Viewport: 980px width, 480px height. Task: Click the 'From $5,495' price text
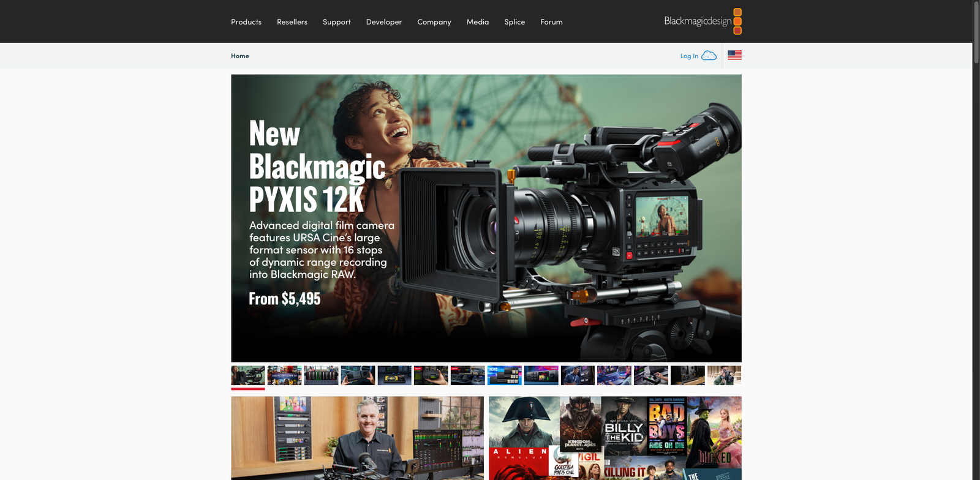[285, 299]
